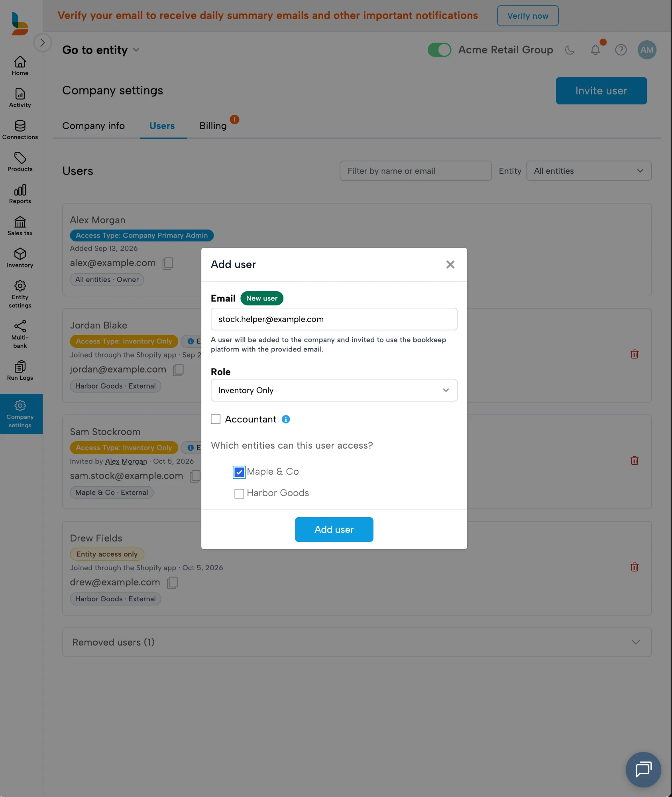This screenshot has height=797, width=672.
Task: Open the Activity section
Action: pyautogui.click(x=20, y=98)
